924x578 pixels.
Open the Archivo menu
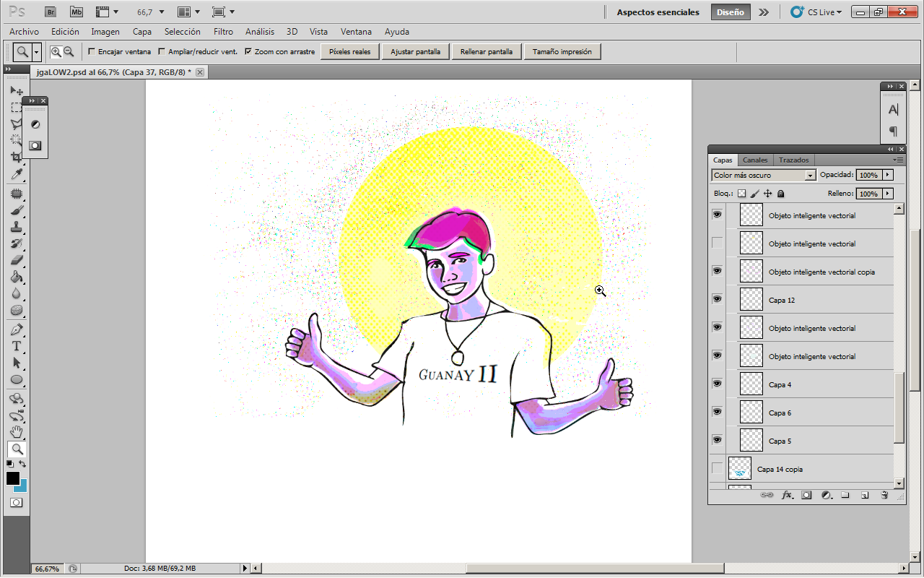[x=24, y=32]
